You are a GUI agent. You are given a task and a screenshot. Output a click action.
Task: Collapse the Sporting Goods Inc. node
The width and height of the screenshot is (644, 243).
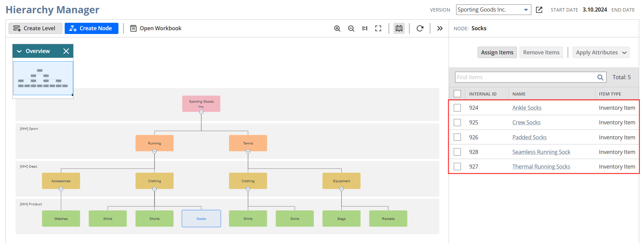click(x=201, y=112)
